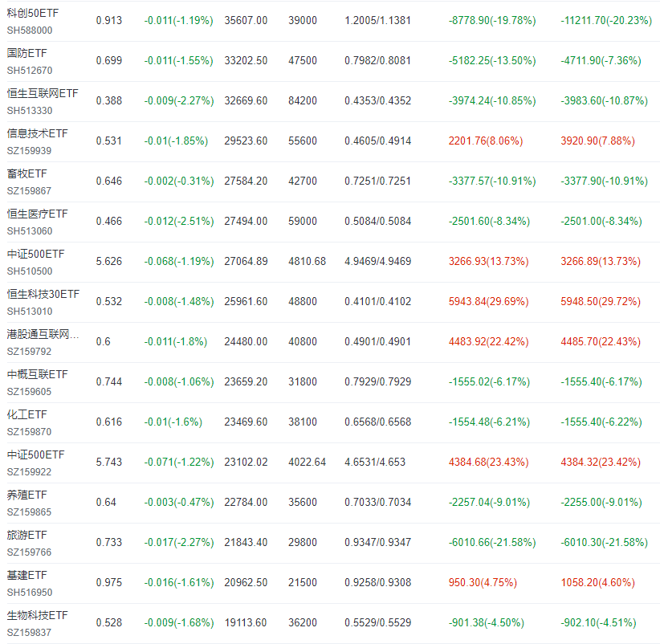660x644 pixels.
Task: Select profit 3920.90(7.88%)
Action: (597, 141)
